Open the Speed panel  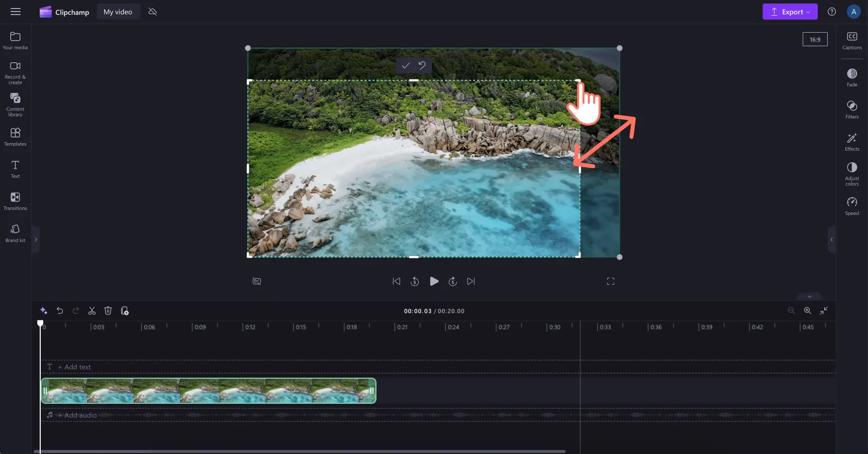[x=852, y=206]
